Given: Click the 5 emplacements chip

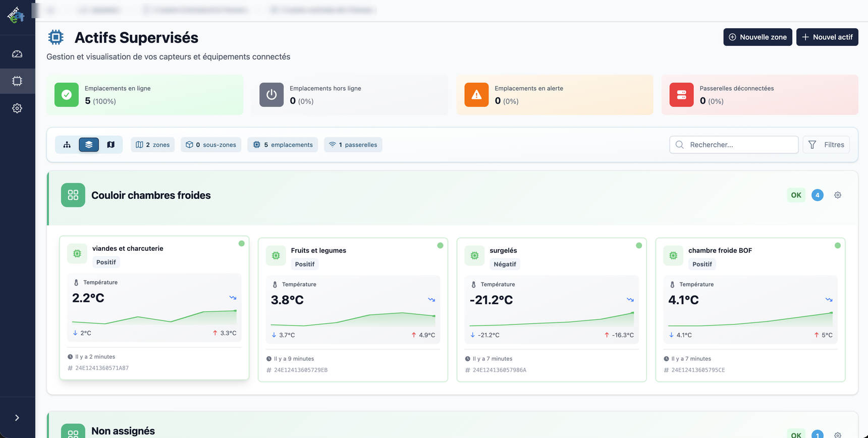Looking at the screenshot, I should tap(283, 145).
